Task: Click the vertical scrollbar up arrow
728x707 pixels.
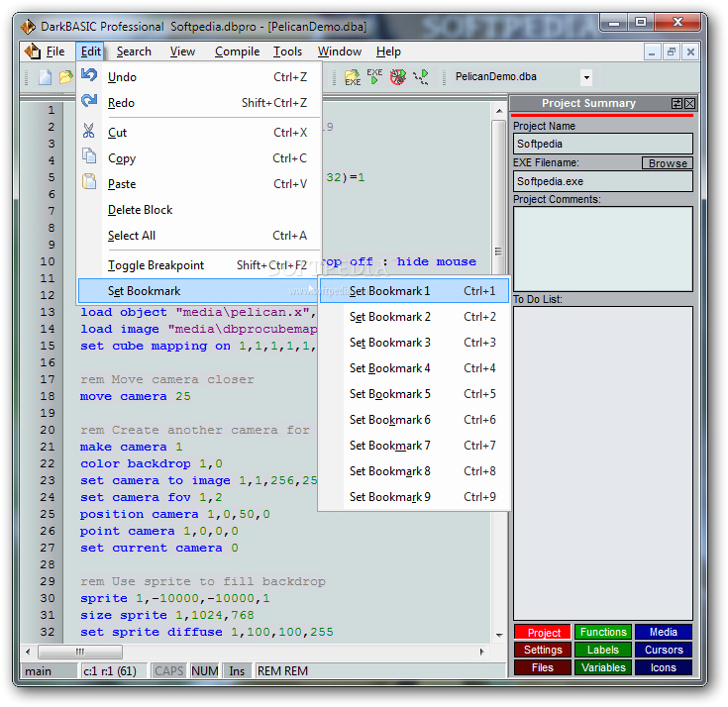Action: (x=499, y=111)
